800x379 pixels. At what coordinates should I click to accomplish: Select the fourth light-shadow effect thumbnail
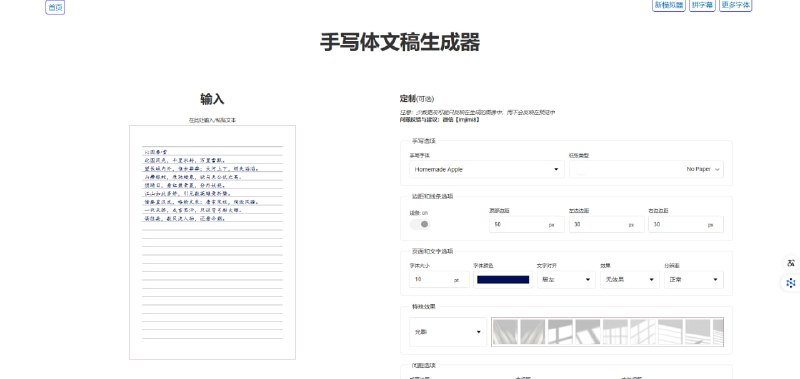point(588,332)
